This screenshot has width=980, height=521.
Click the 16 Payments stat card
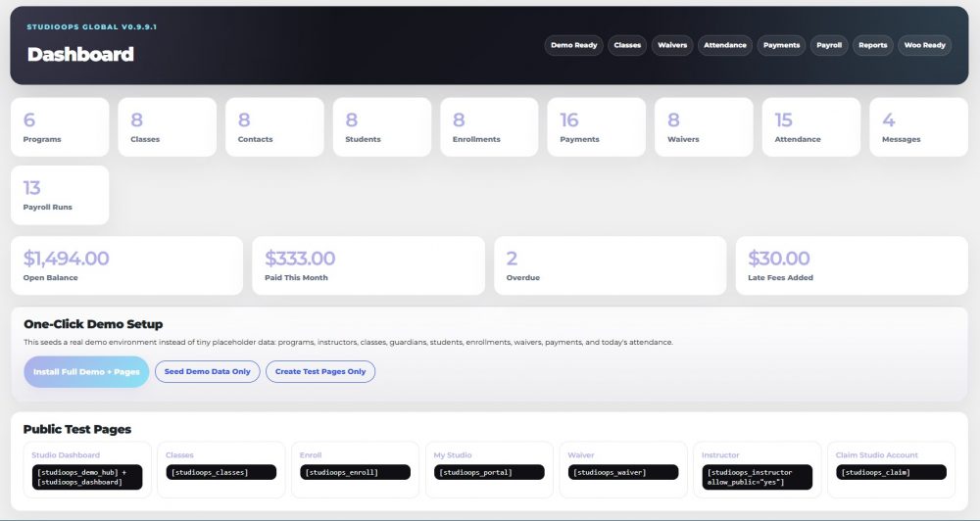(x=597, y=126)
